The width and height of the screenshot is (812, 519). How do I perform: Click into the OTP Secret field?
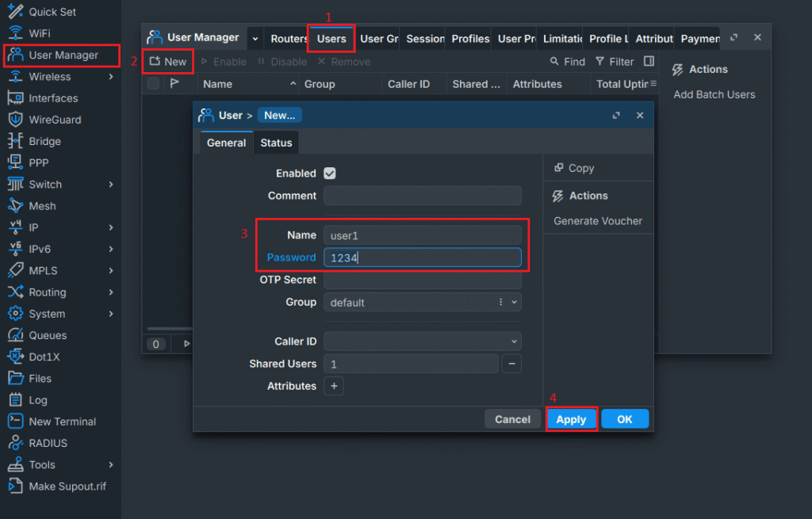pos(422,280)
